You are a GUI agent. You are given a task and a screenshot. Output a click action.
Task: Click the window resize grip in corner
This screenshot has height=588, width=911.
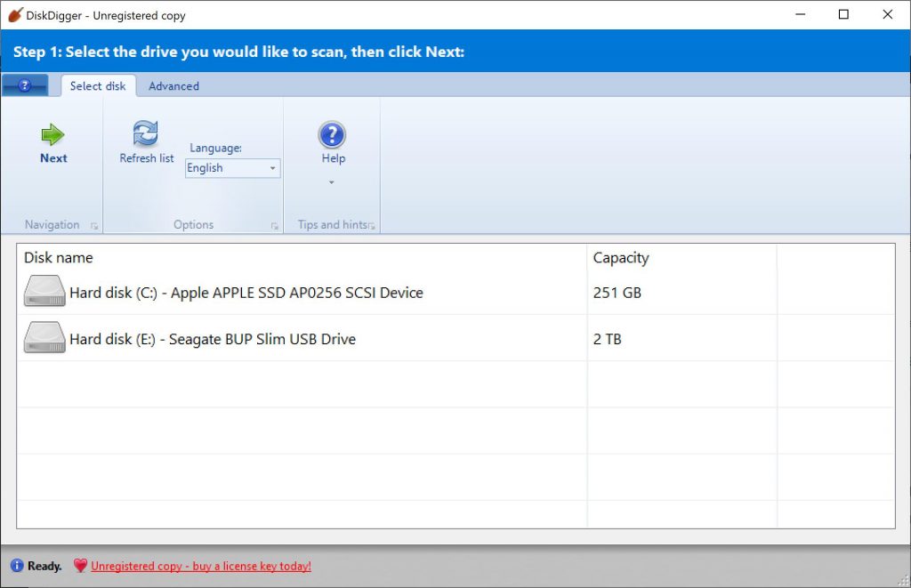click(904, 581)
